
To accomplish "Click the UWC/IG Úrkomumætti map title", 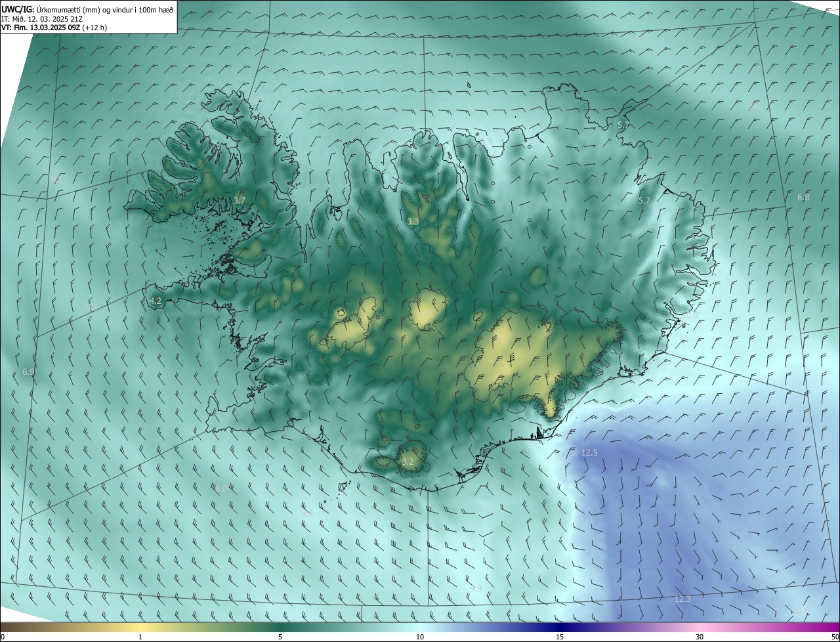I will click(x=87, y=9).
